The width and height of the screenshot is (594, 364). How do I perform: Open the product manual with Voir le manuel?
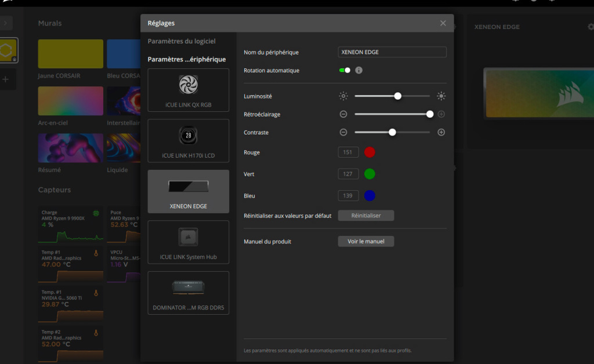coord(365,241)
